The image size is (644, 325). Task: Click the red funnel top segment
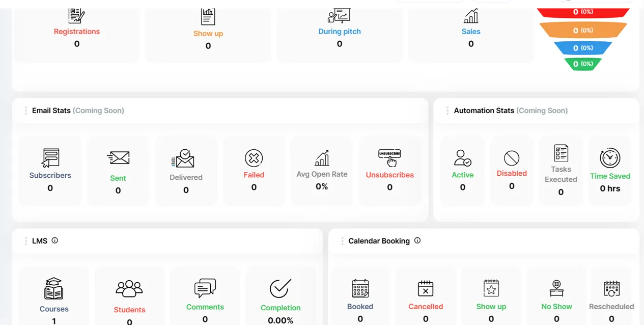(582, 12)
